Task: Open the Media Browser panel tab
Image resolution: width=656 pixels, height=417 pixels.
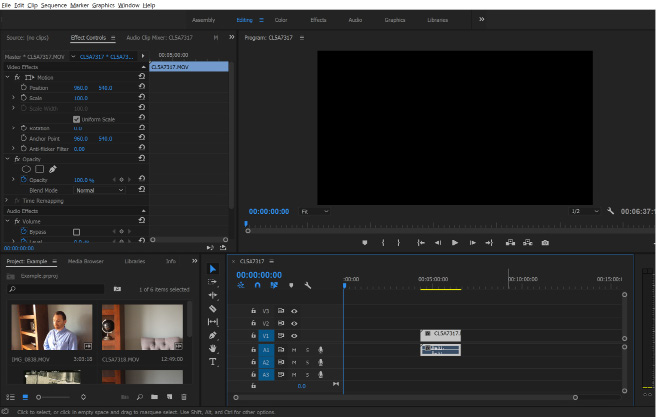Action: [x=85, y=261]
